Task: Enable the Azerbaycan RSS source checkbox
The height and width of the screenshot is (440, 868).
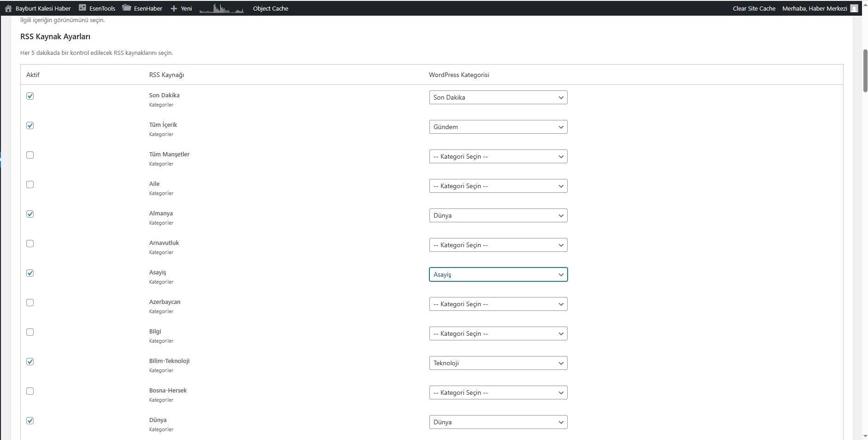Action: pyautogui.click(x=30, y=303)
